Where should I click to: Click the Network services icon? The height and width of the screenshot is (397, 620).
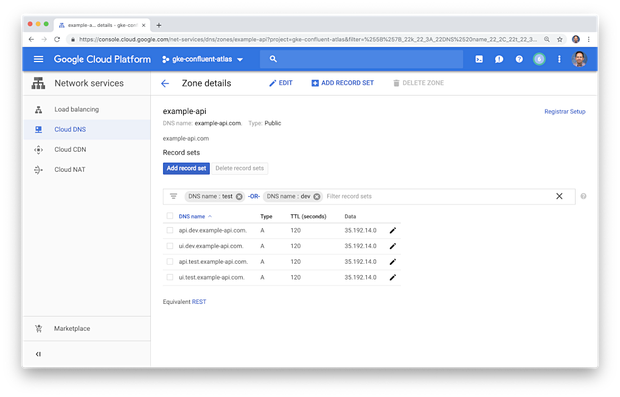tap(38, 83)
